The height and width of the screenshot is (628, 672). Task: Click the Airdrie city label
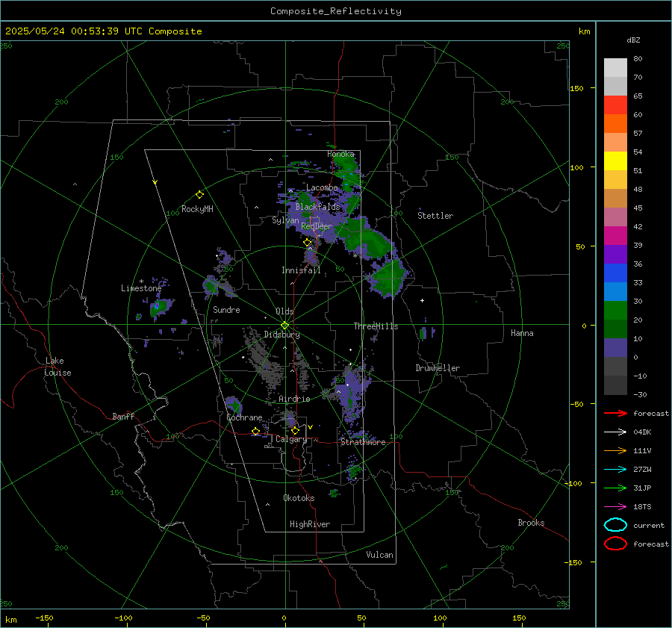click(x=294, y=399)
